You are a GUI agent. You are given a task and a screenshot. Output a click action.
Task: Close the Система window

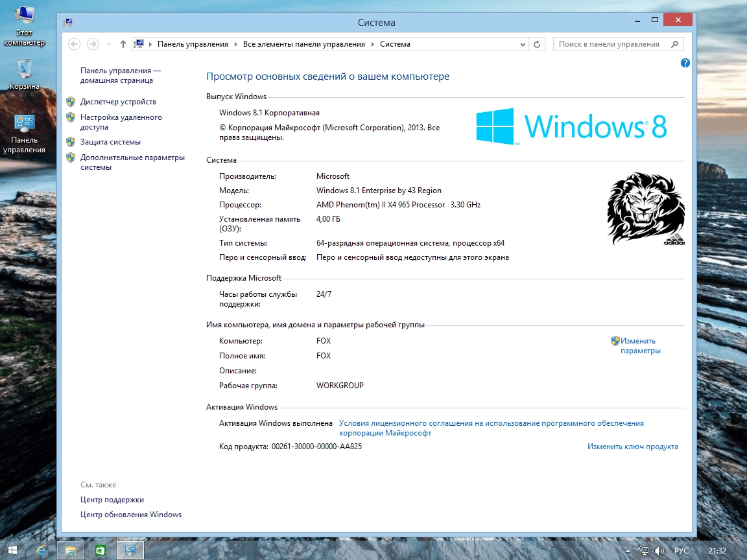tap(678, 20)
